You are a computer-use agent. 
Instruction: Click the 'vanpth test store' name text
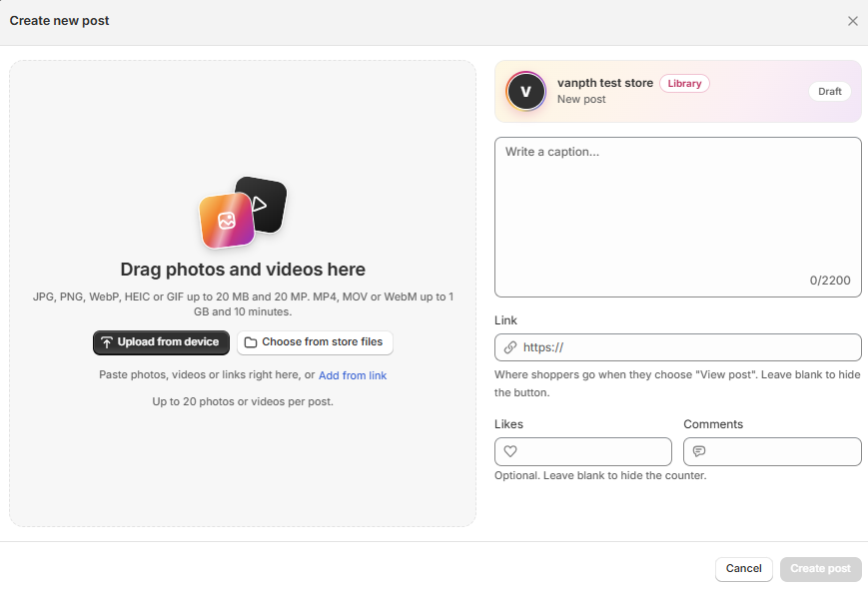click(605, 83)
